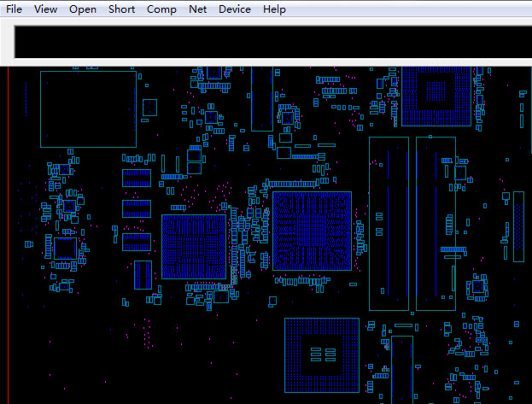The image size is (532, 404).
Task: Open the File menu
Action: (14, 9)
